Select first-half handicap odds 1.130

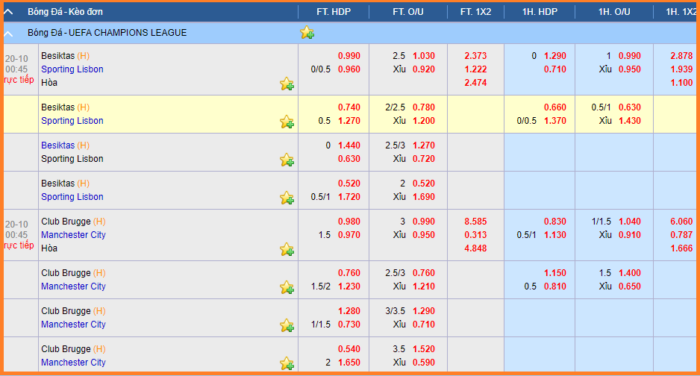click(x=555, y=235)
